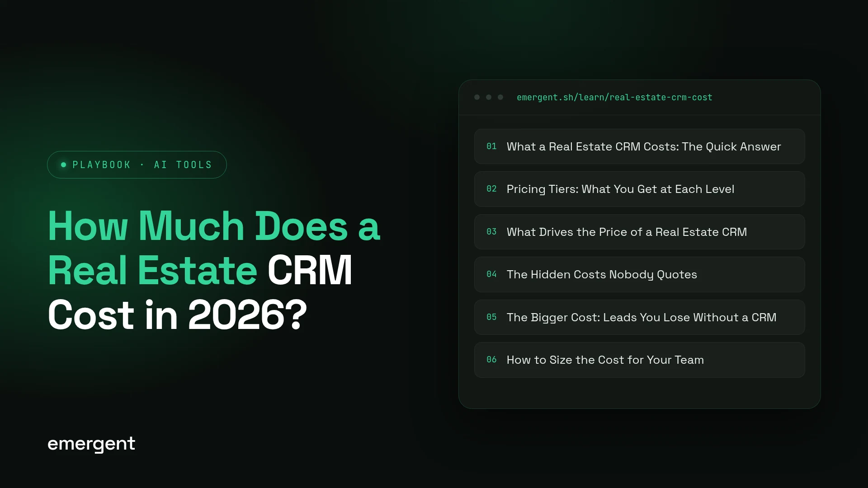This screenshot has width=868, height=488.
Task: Click the emergent.sh URL in the address bar
Action: 614,97
